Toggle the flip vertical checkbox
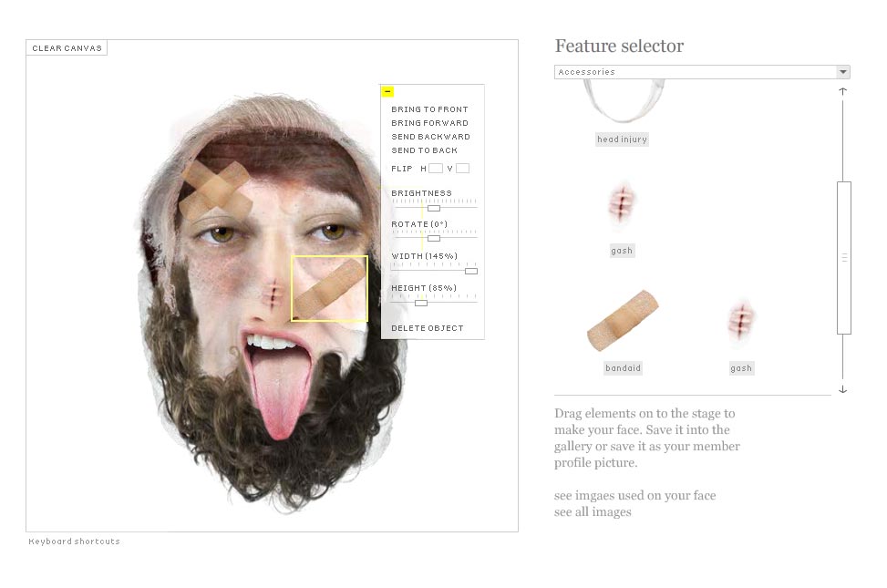Screen dimensions: 887x588 click(463, 168)
